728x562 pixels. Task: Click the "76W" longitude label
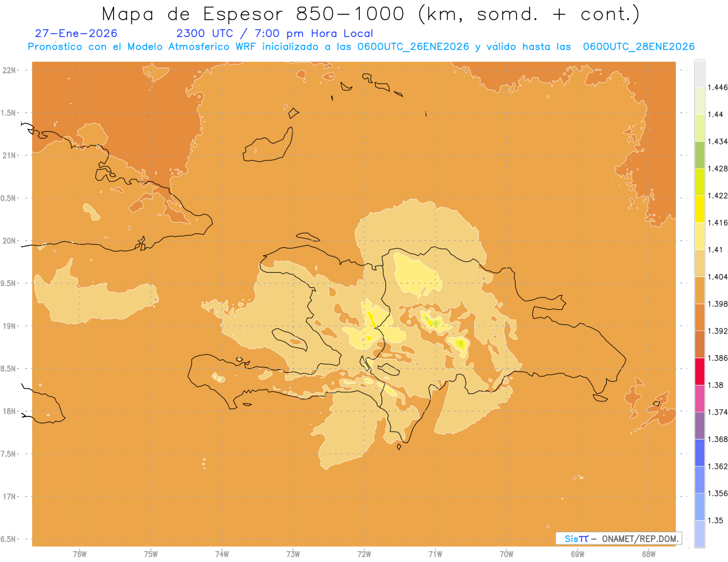click(79, 554)
